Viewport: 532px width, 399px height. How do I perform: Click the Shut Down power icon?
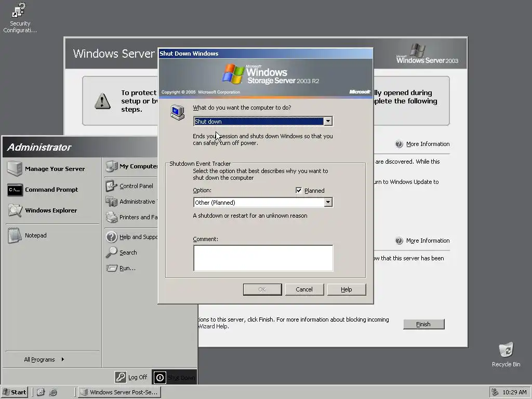click(x=160, y=377)
